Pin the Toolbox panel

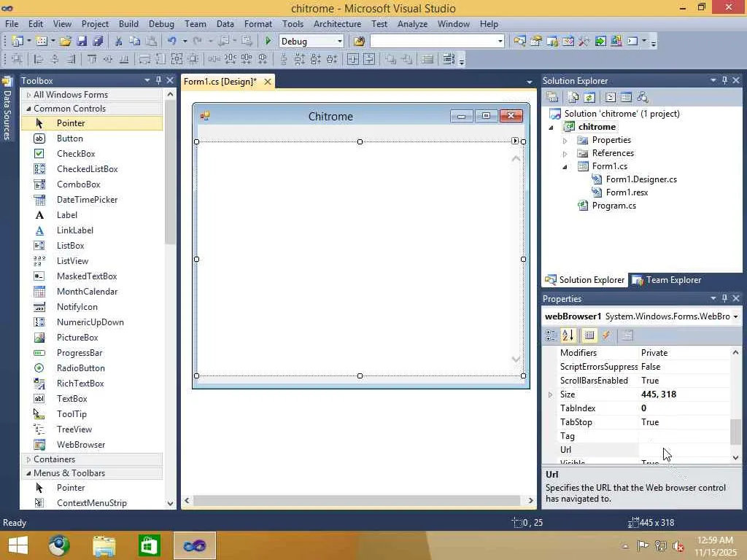pos(158,80)
